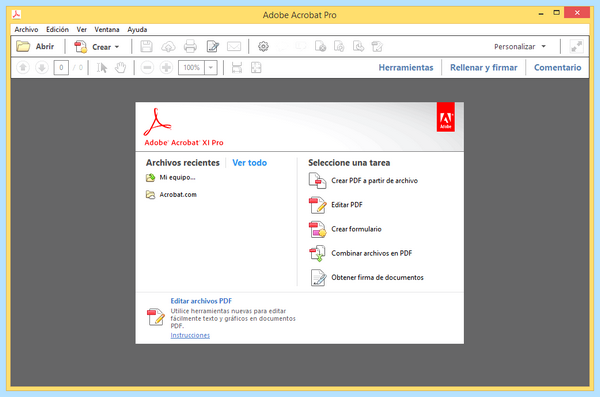Select the text selection cursor tool
The height and width of the screenshot is (397, 600).
click(x=102, y=68)
